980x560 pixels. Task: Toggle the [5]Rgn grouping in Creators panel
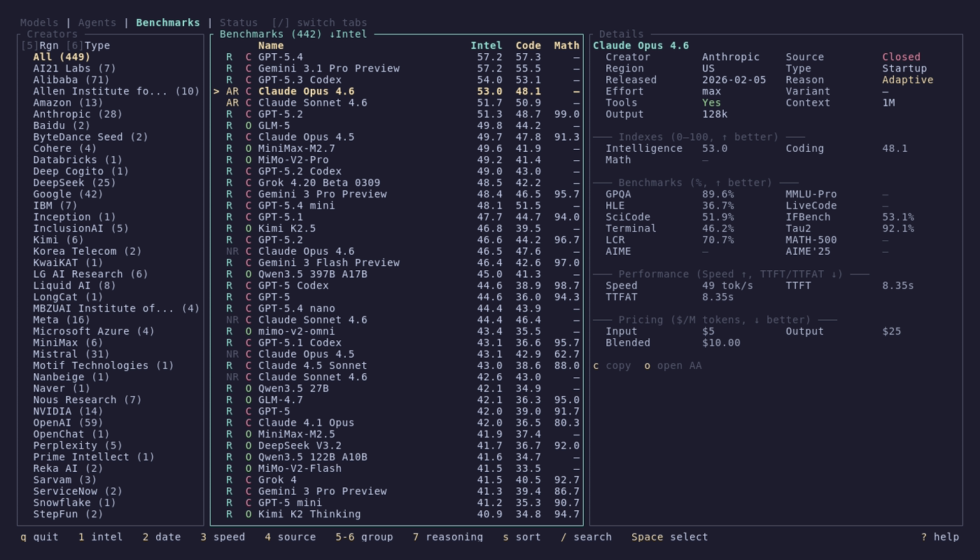(x=41, y=45)
